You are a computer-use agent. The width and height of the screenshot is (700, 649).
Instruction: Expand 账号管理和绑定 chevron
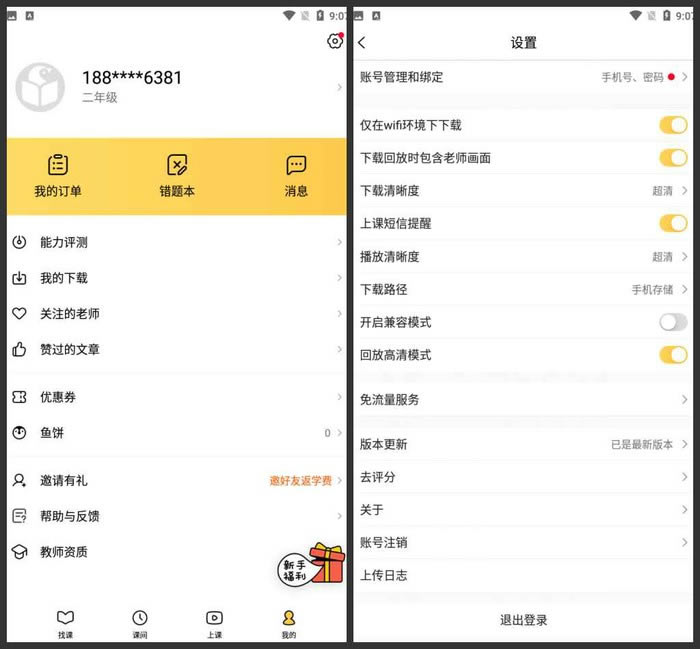pyautogui.click(x=685, y=77)
